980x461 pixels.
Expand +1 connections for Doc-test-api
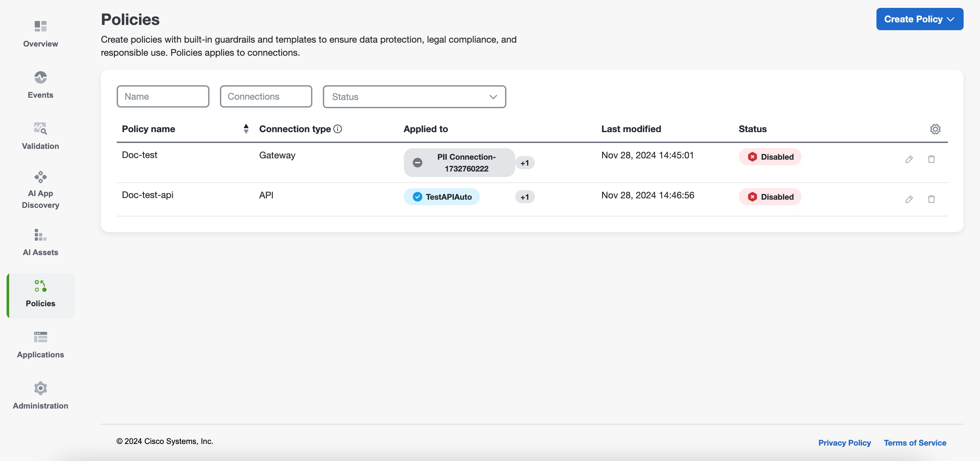[x=525, y=197]
